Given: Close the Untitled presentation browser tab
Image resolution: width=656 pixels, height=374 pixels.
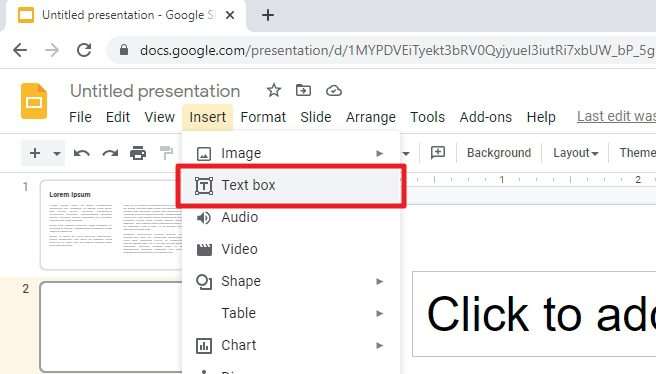Looking at the screenshot, I should (230, 15).
